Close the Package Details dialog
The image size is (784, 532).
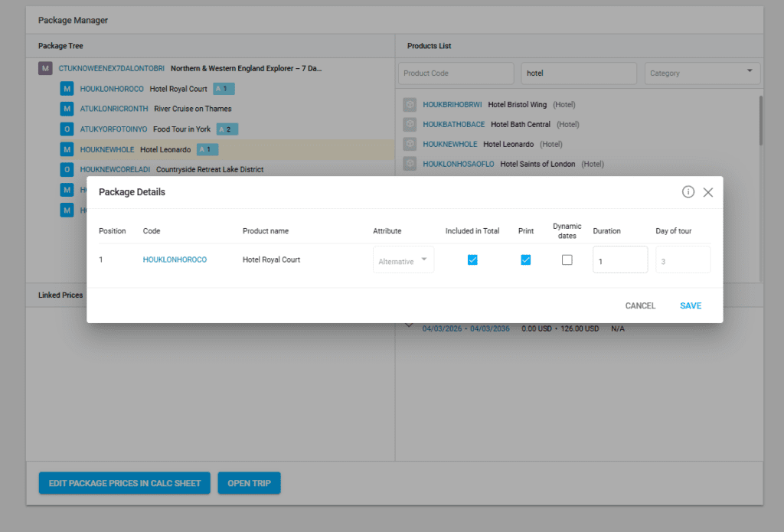pyautogui.click(x=708, y=192)
